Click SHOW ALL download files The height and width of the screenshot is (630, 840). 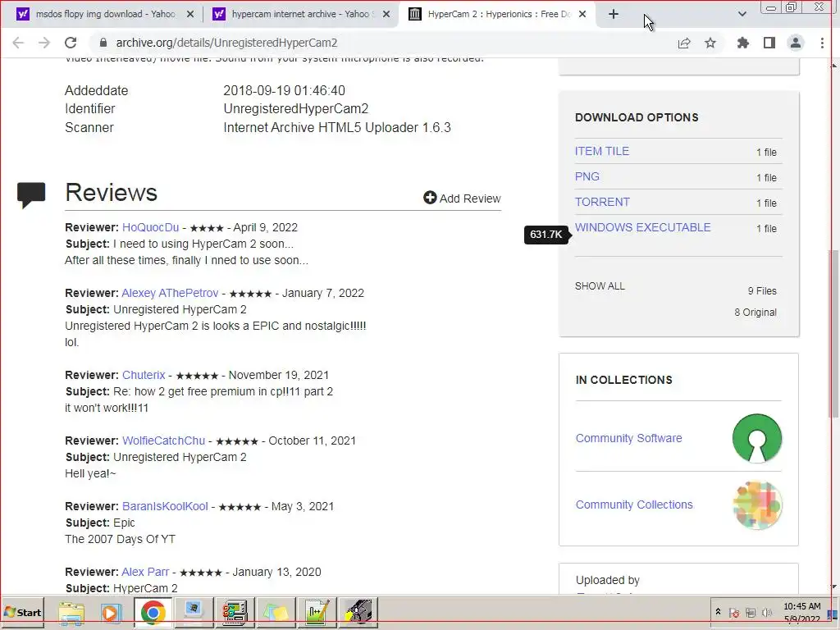coord(600,286)
